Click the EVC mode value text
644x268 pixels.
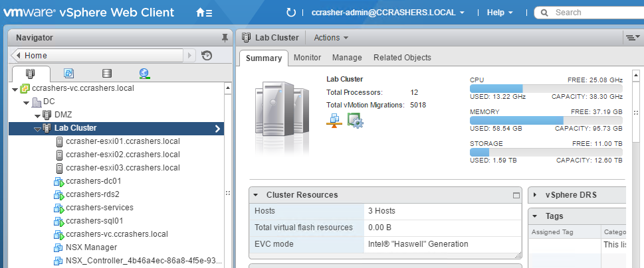(418, 244)
